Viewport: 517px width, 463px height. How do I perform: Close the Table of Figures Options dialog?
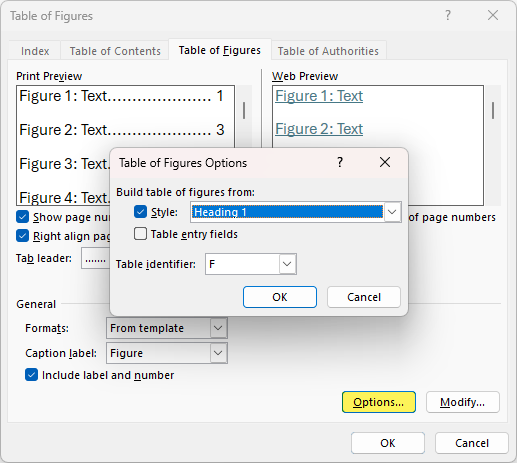click(x=385, y=163)
